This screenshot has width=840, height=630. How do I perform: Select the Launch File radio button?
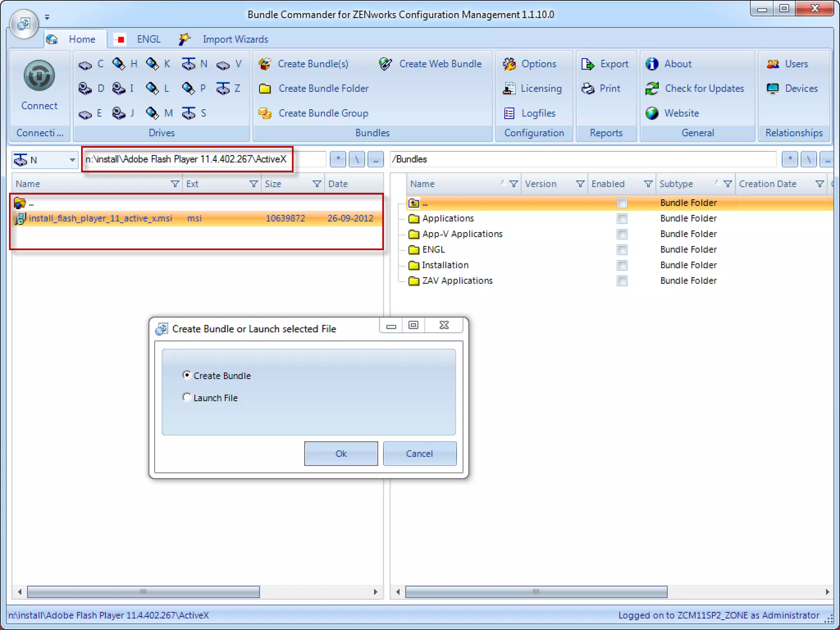(187, 397)
